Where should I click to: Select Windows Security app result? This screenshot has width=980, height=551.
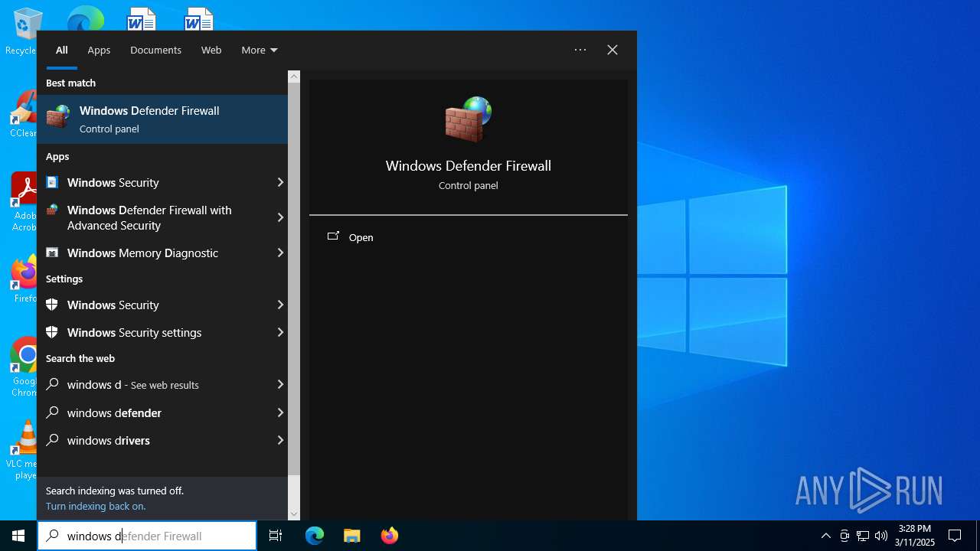click(x=162, y=182)
